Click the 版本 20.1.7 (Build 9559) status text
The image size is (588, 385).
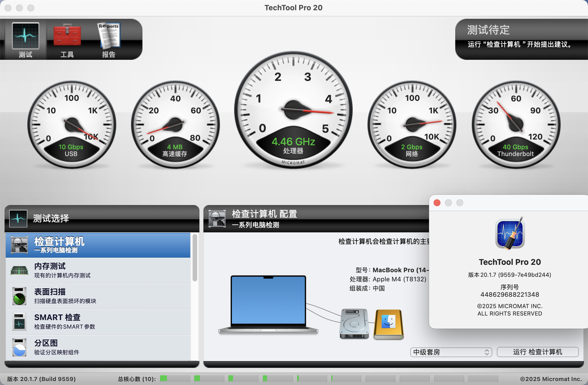pyautogui.click(x=42, y=379)
